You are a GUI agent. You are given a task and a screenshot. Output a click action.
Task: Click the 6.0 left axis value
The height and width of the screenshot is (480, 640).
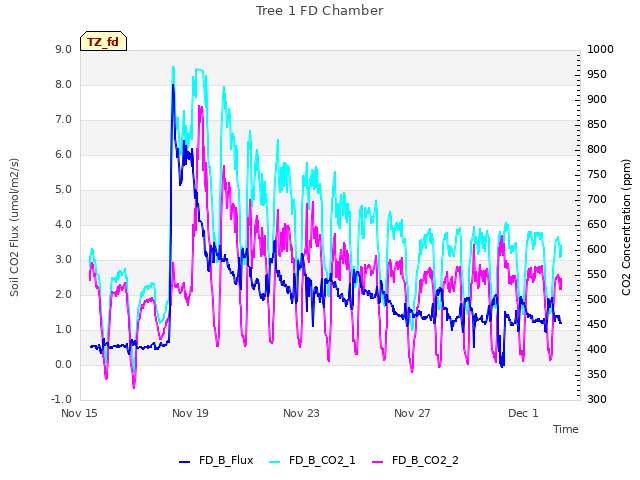click(x=63, y=155)
